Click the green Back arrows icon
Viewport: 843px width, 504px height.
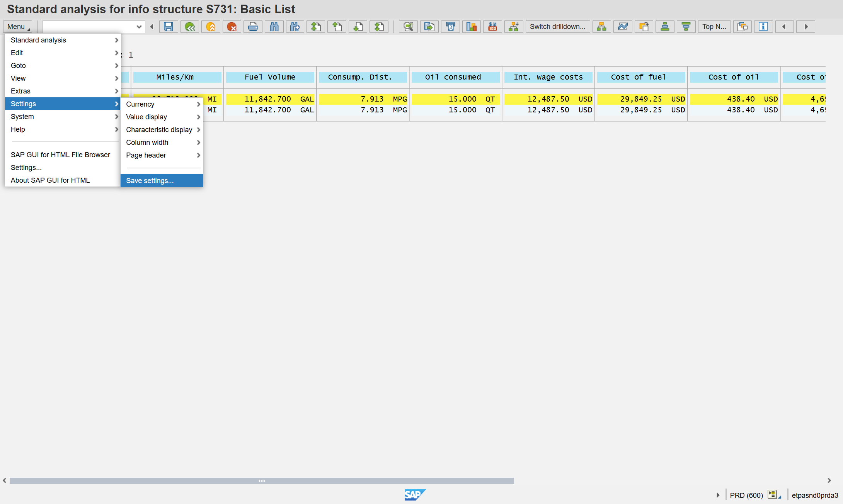[189, 27]
